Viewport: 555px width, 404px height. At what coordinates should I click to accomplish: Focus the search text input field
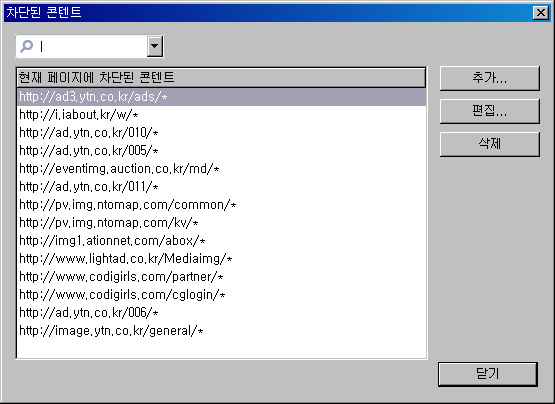click(90, 46)
